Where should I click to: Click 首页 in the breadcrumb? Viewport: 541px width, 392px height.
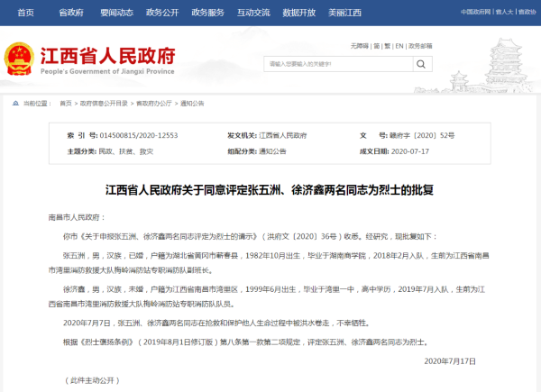point(66,104)
